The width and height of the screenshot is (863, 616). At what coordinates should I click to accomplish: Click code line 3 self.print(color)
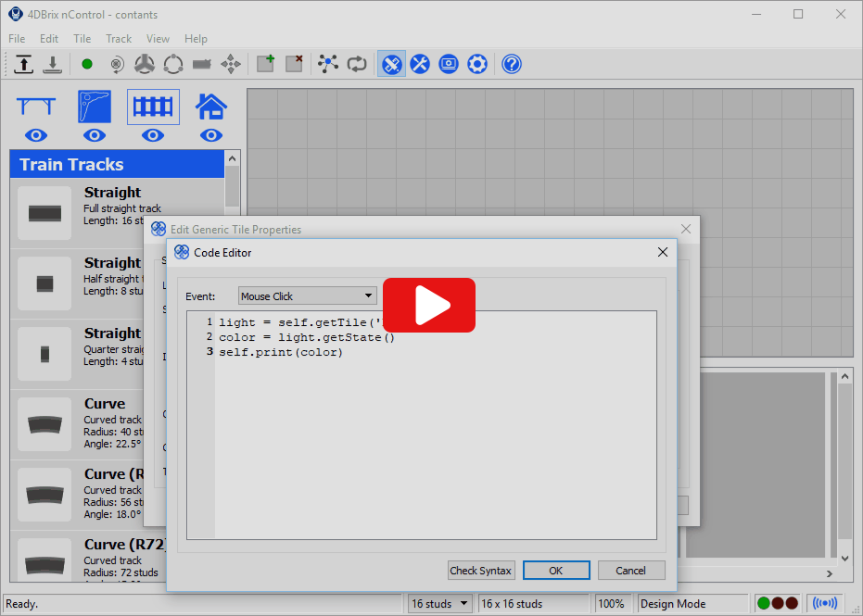(x=281, y=352)
